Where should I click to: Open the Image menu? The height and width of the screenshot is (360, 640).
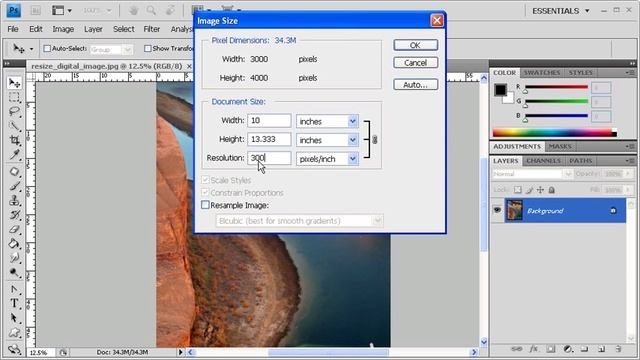pos(63,29)
